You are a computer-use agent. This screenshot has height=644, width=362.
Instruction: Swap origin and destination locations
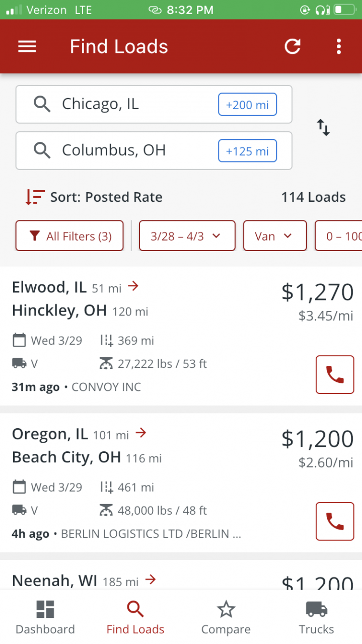coord(323,127)
